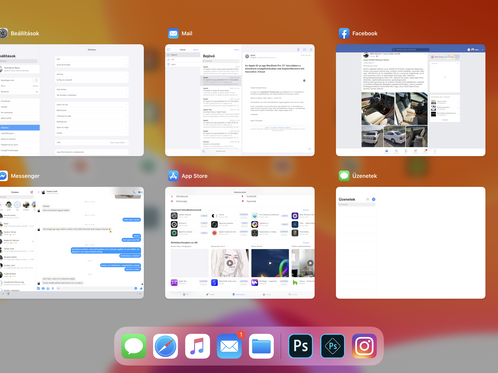Viewport: 498px width, 373px height.
Task: Select the "Mail" card title
Action: [187, 33]
